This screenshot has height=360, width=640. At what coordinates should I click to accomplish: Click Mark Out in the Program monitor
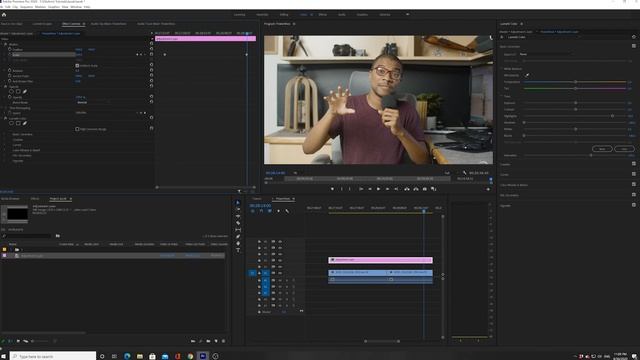point(349,189)
